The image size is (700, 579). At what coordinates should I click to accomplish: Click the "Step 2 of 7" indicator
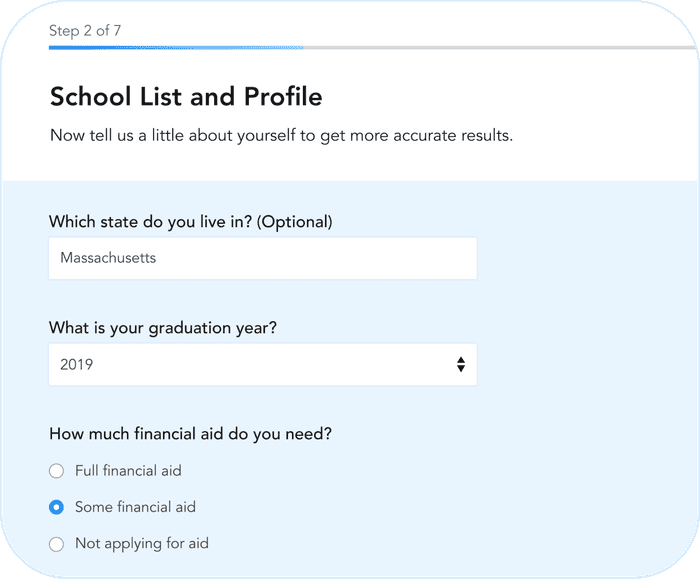coord(87,30)
